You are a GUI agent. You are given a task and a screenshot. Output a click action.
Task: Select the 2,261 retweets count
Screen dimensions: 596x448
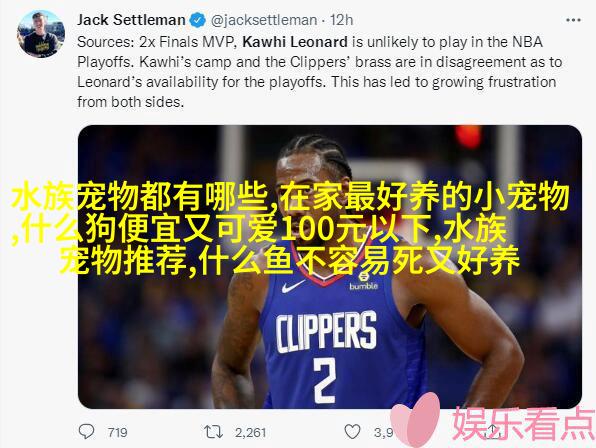(250, 432)
